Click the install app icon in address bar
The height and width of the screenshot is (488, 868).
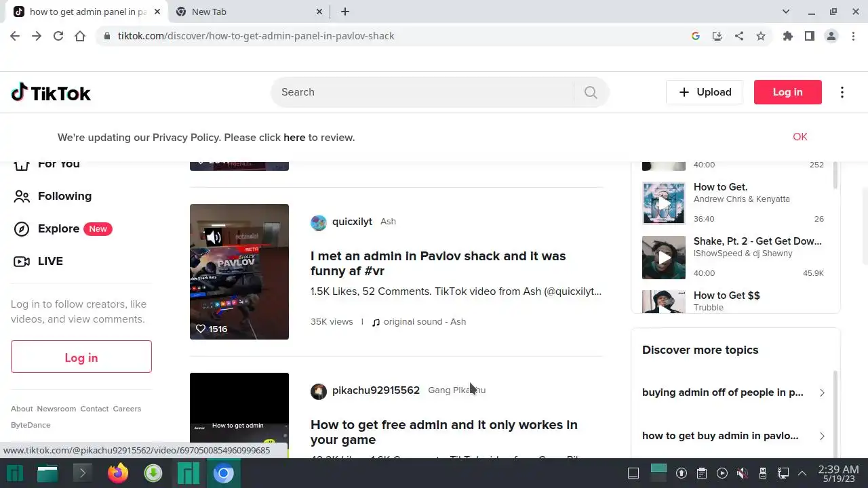click(x=717, y=36)
